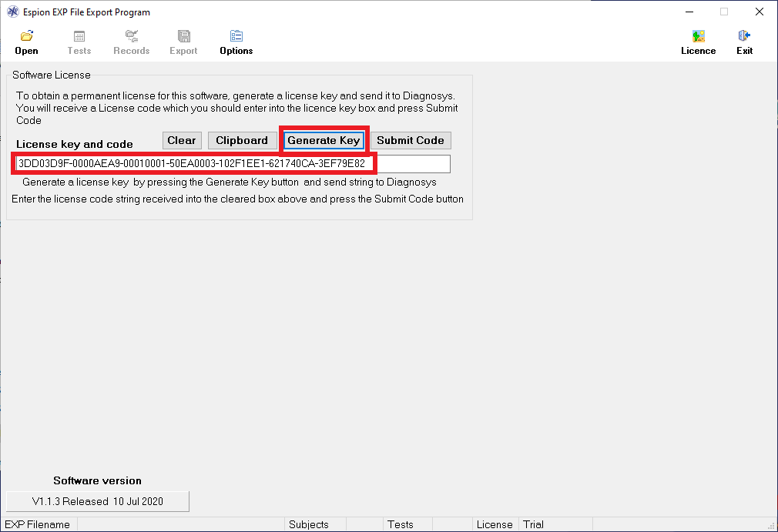
Task: Click the License status bar label
Action: tap(495, 524)
